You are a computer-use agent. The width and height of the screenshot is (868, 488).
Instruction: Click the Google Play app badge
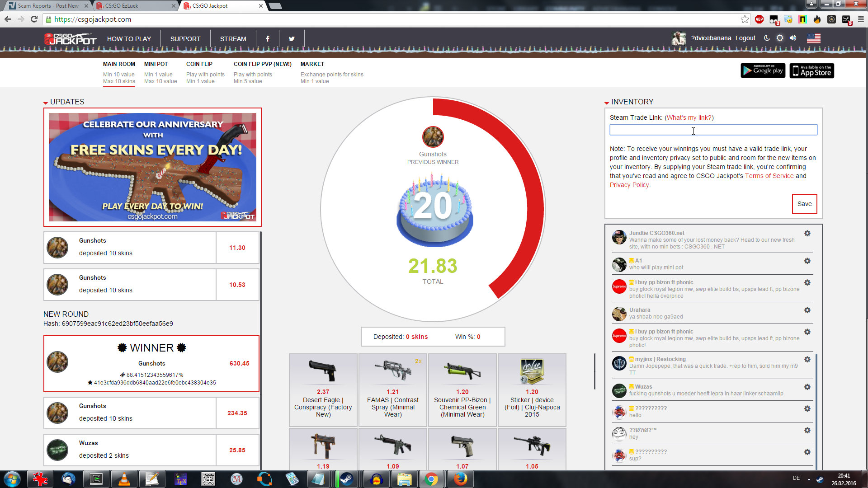tap(763, 70)
